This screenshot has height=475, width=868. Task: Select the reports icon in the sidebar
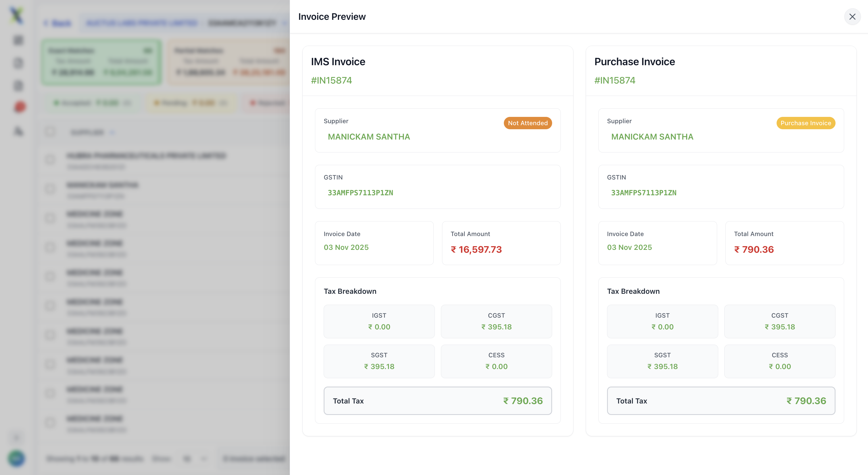[x=18, y=85]
